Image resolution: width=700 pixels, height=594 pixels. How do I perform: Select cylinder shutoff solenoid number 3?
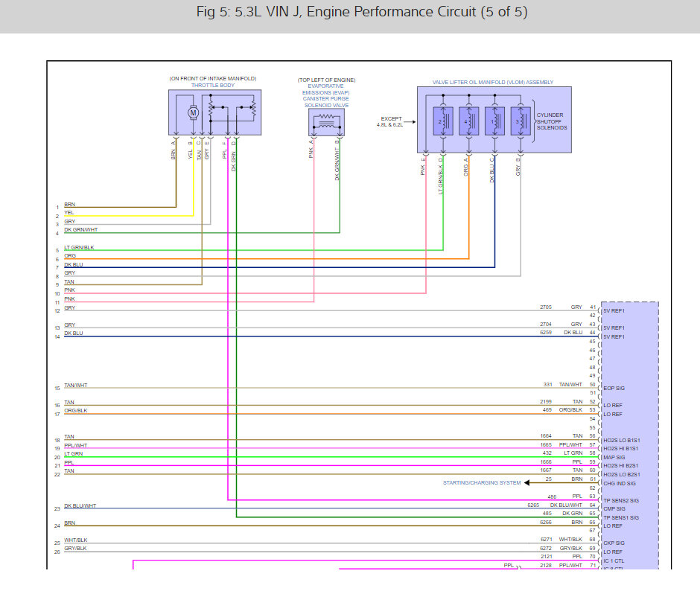click(x=521, y=121)
